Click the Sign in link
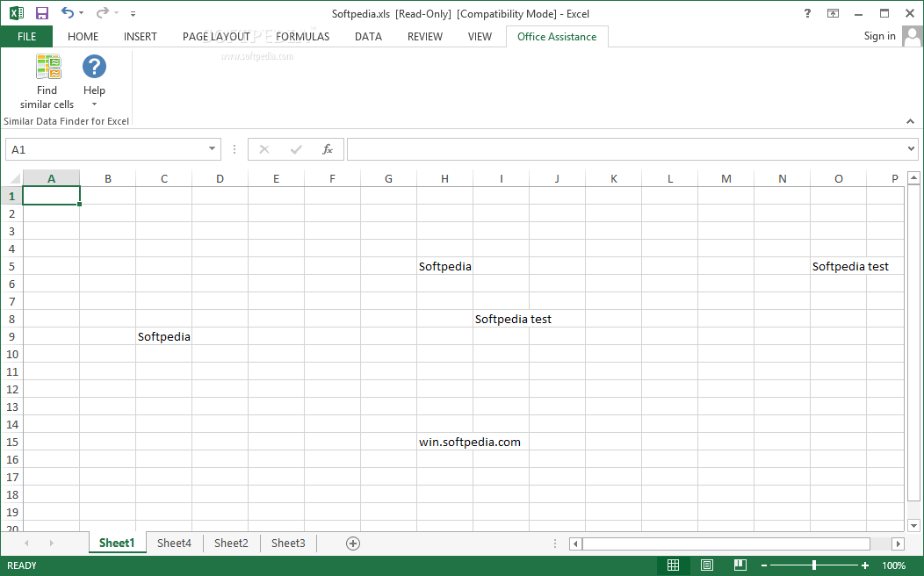 pyautogui.click(x=879, y=36)
